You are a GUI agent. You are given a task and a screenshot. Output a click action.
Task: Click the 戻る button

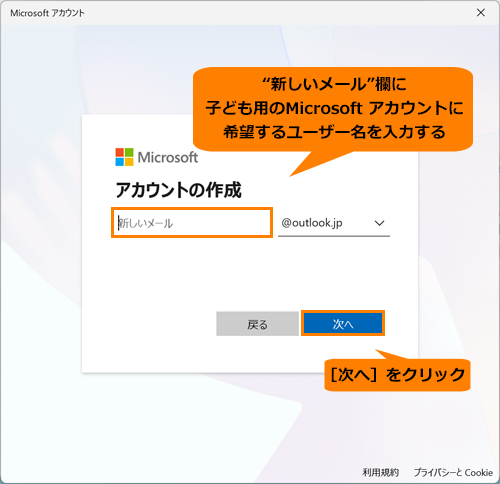pos(257,324)
